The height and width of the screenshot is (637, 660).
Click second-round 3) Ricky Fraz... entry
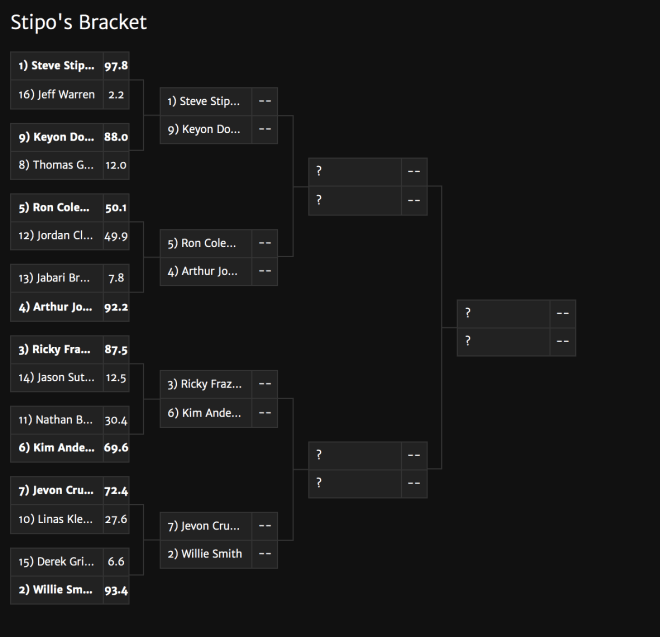pos(219,384)
